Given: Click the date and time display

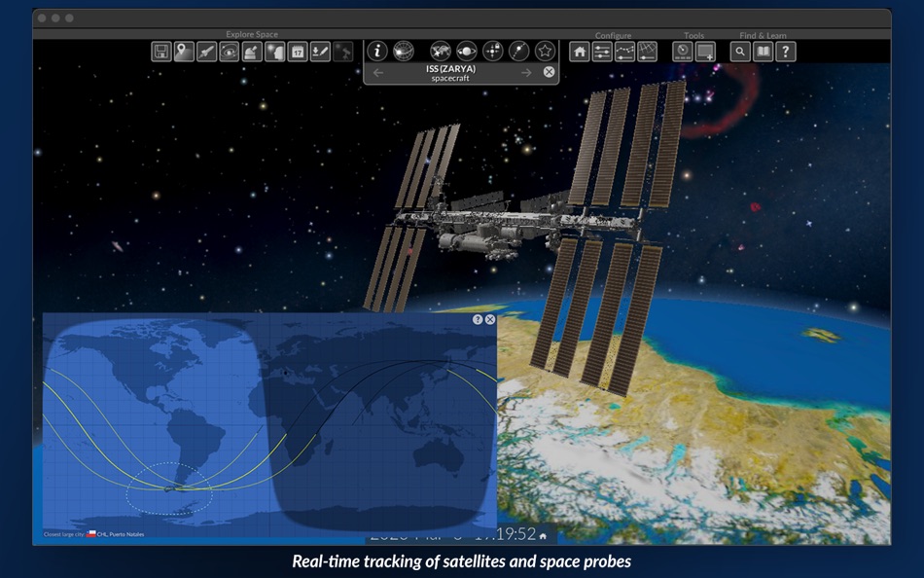Looking at the screenshot, I should pyautogui.click(x=452, y=535).
